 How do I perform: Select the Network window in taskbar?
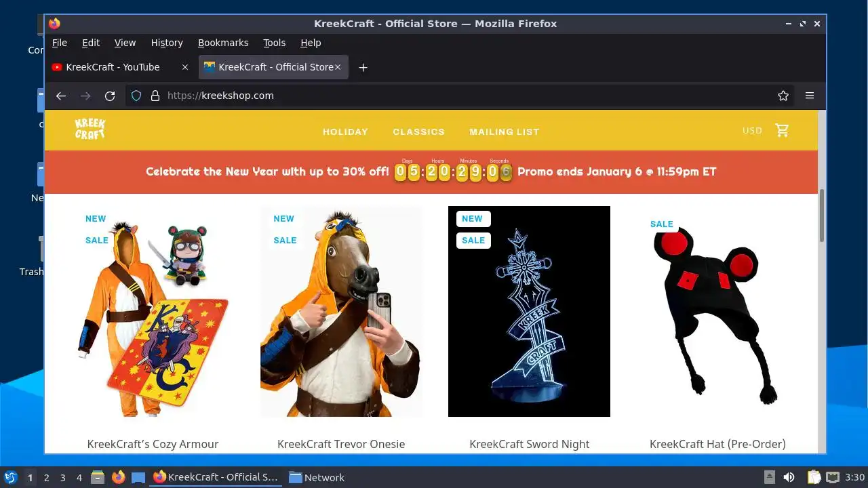(317, 477)
